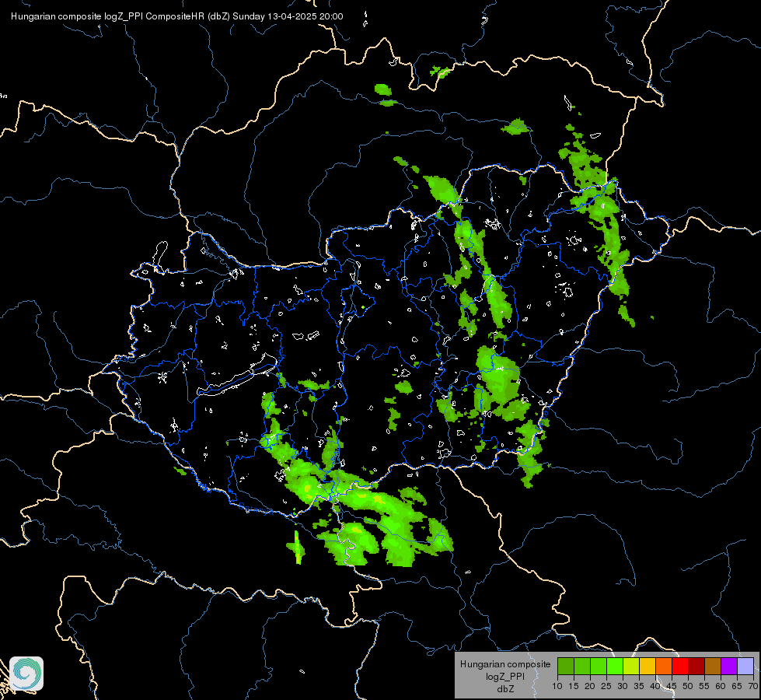Click the legend scale value 65
The image size is (761, 700).
click(737, 687)
